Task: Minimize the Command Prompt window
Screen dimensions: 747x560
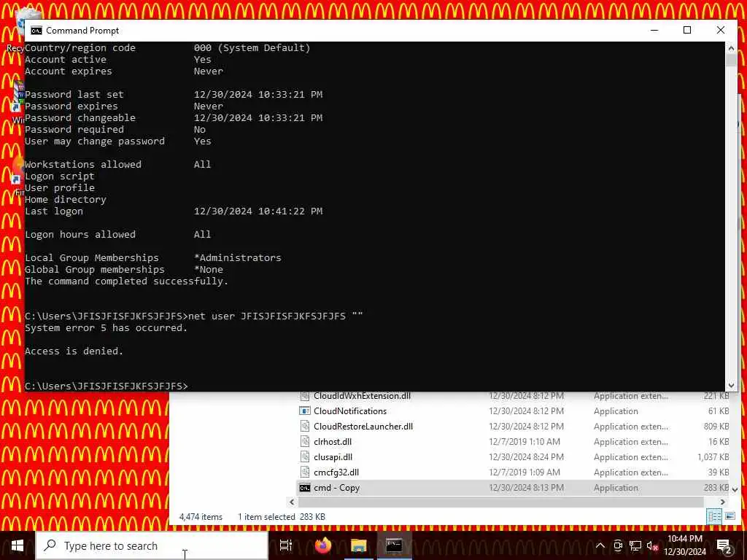Action: tap(654, 30)
